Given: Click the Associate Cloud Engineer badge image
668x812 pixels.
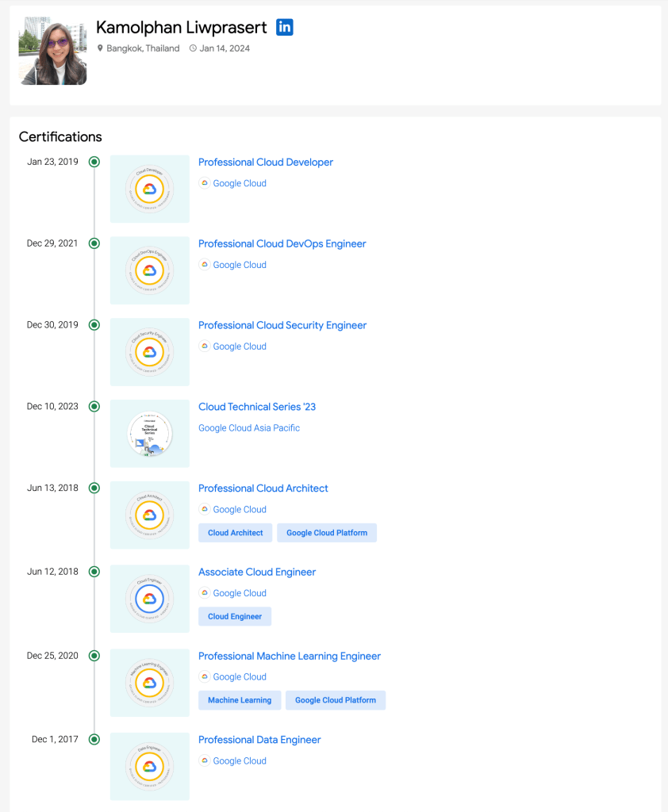Looking at the screenshot, I should click(149, 599).
